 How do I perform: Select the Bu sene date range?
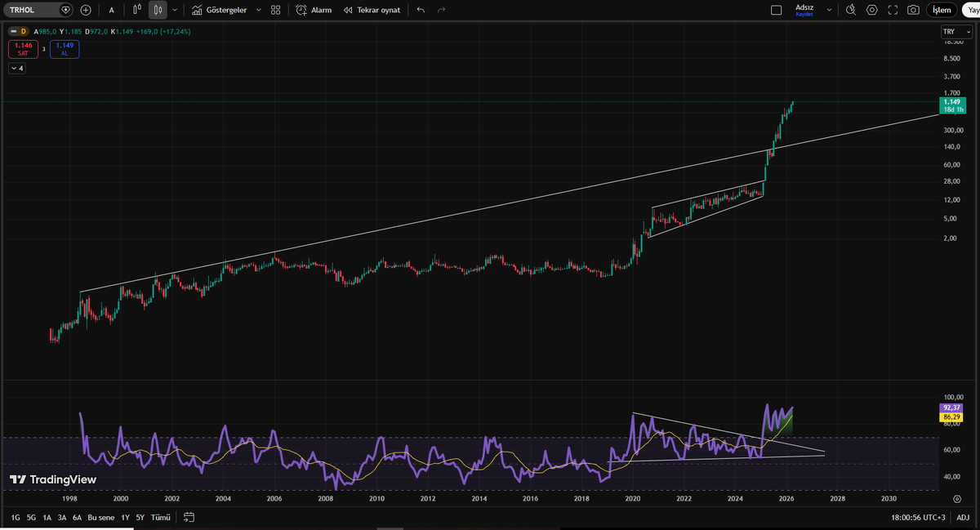(x=101, y=517)
